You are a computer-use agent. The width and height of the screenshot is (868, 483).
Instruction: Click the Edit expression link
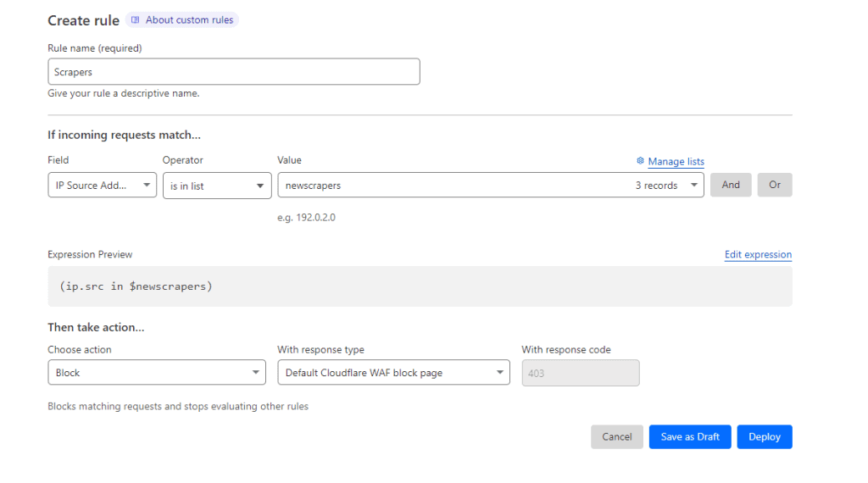758,254
